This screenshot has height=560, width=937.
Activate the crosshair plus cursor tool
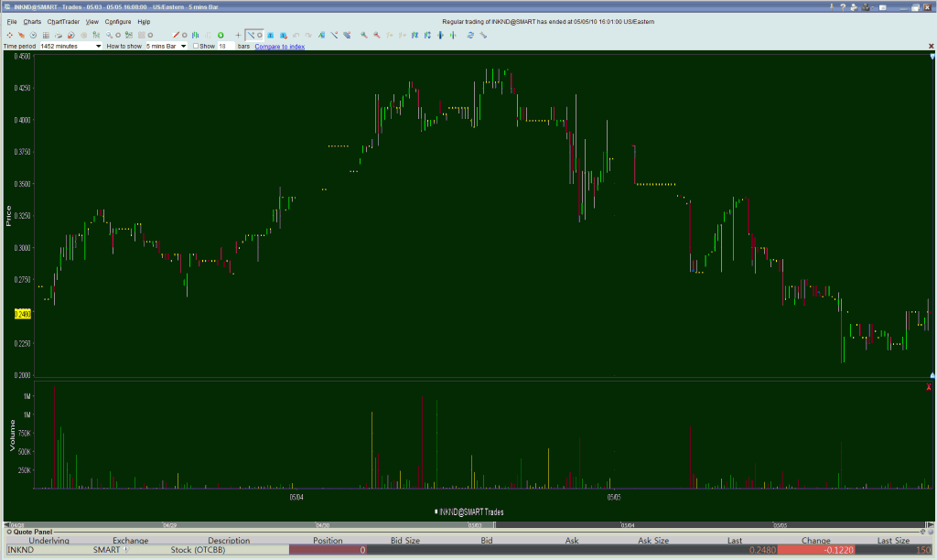click(x=238, y=35)
